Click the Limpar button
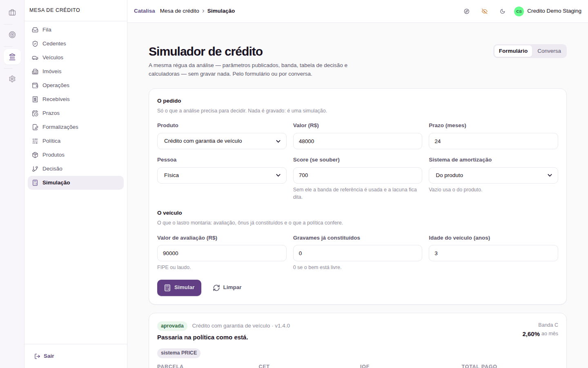This screenshot has width=588, height=368. click(x=227, y=288)
